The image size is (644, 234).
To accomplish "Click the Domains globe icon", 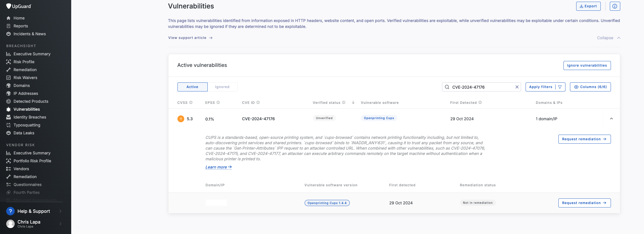I will coord(8,86).
